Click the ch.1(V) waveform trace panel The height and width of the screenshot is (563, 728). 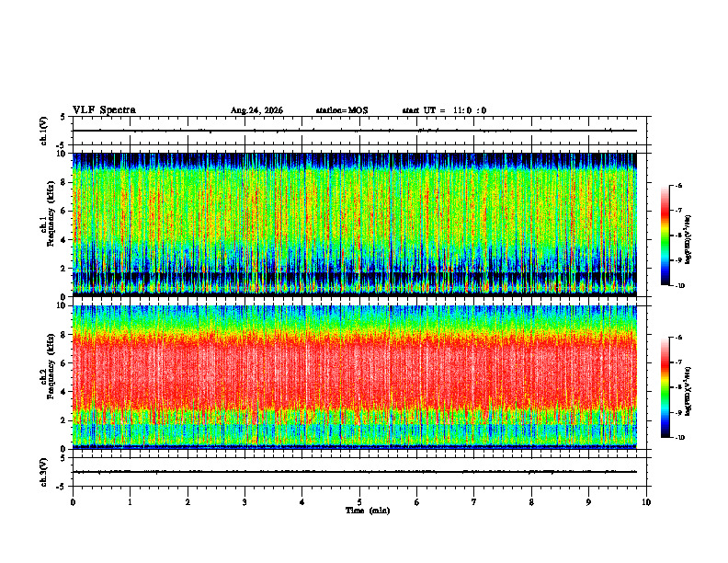coord(359,131)
